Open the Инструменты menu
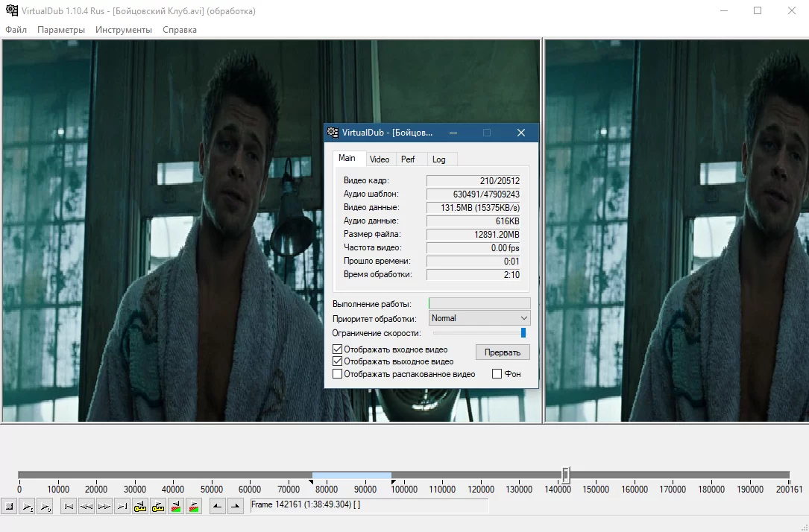Screen dimensions: 809x532 (x=124, y=29)
